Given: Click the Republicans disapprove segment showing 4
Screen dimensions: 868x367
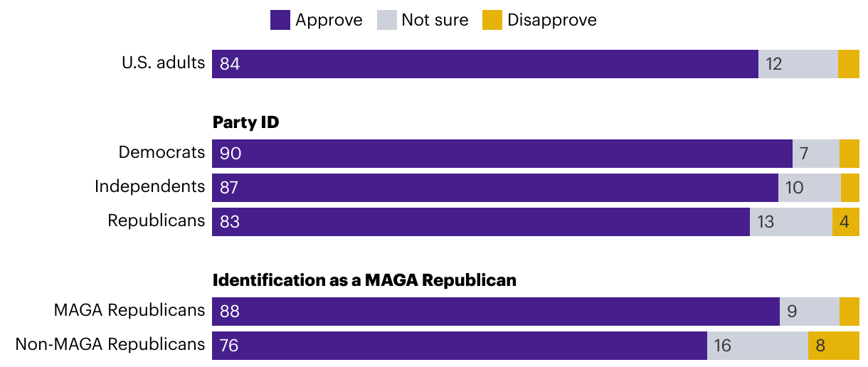Looking at the screenshot, I should 846,222.
